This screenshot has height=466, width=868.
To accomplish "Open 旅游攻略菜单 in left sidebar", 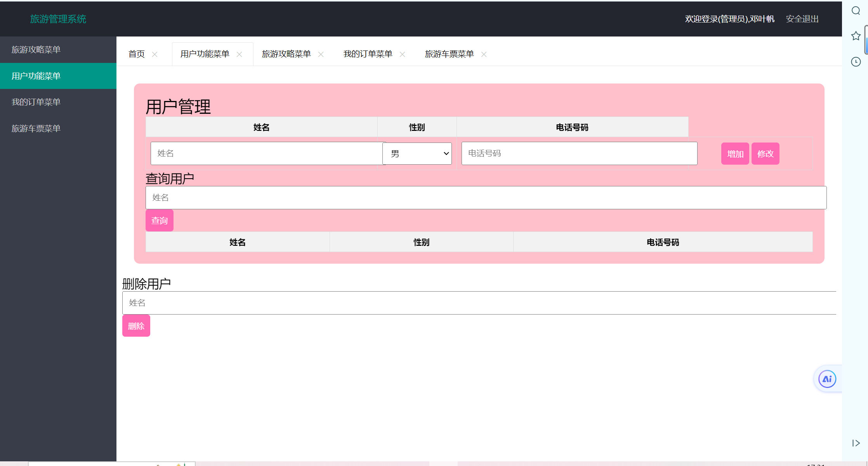I will pos(58,50).
